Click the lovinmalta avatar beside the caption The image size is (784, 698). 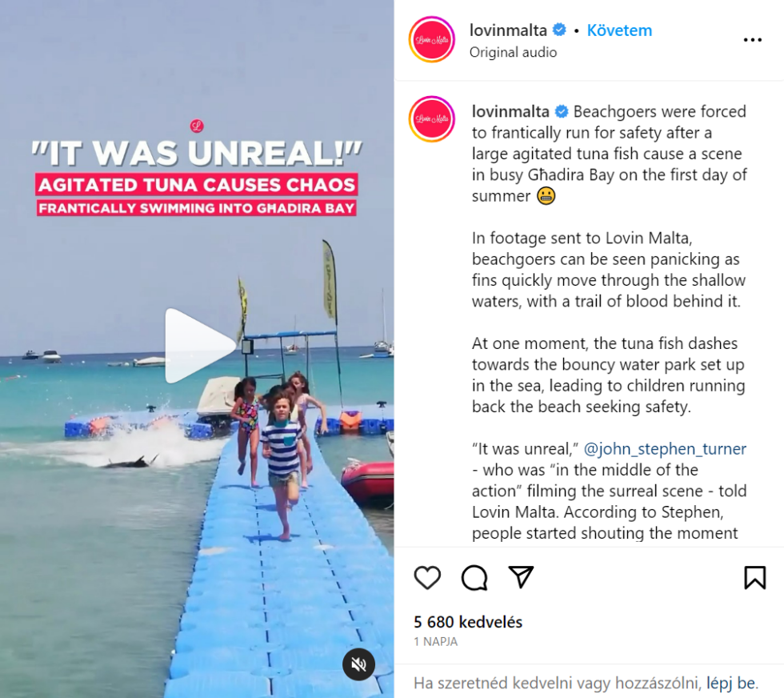tap(432, 119)
